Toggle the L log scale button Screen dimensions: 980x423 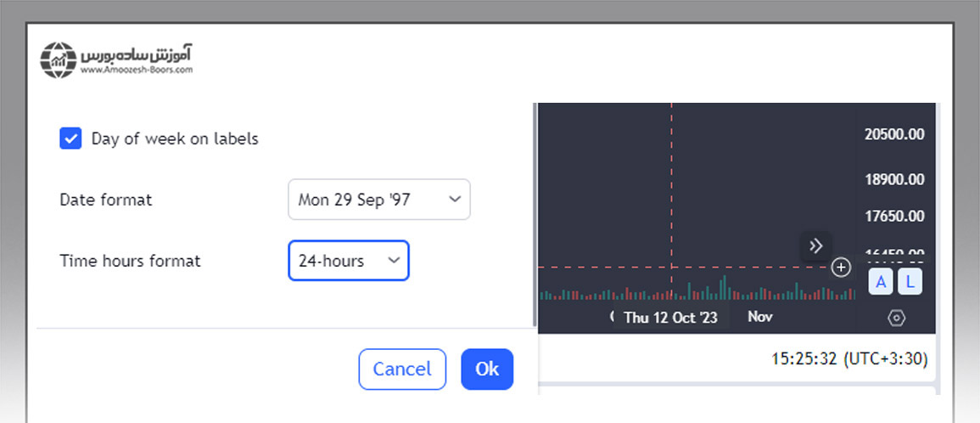(910, 282)
